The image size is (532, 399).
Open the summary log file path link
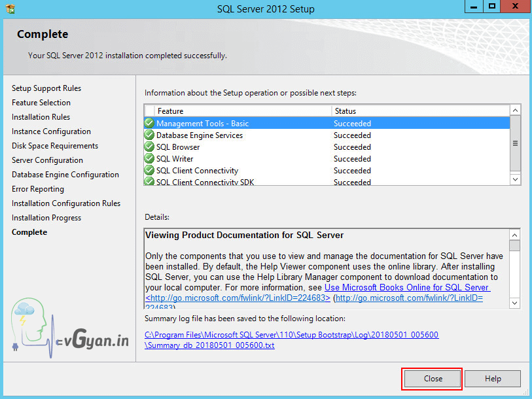[x=291, y=340]
